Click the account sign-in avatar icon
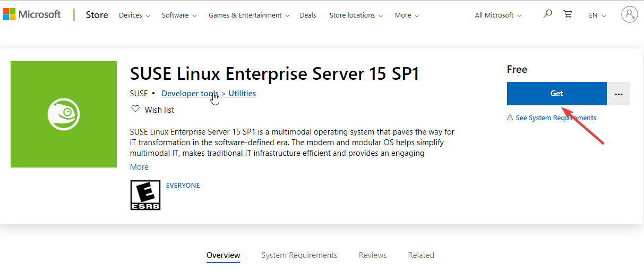Image resolution: width=644 pixels, height=276 pixels. pyautogui.click(x=630, y=14)
